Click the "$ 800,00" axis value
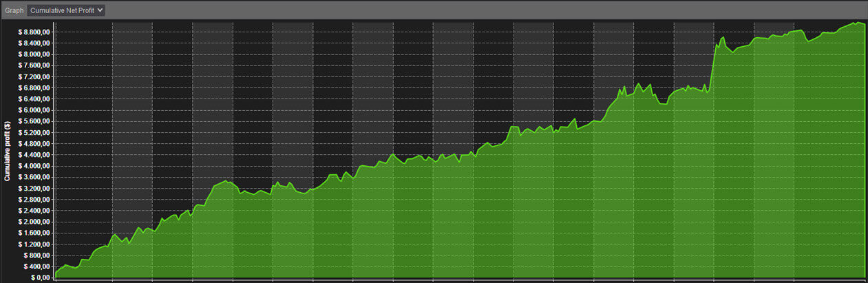The width and height of the screenshot is (868, 283). tap(36, 255)
